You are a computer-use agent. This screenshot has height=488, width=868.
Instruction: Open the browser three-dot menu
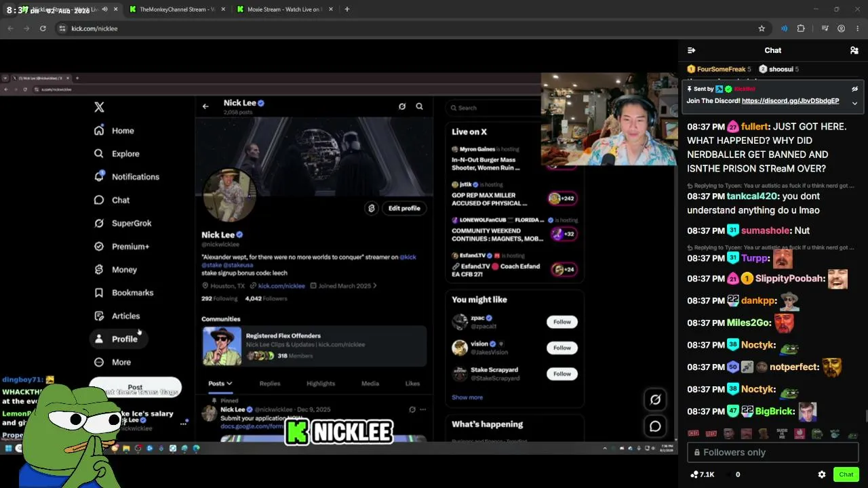pyautogui.click(x=857, y=28)
